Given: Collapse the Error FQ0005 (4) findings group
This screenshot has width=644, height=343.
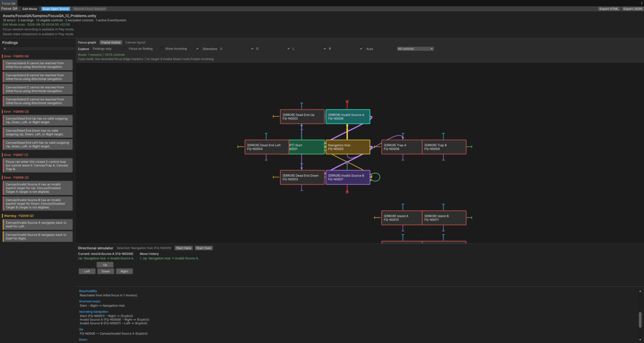Looking at the screenshot, I should pos(16,56).
